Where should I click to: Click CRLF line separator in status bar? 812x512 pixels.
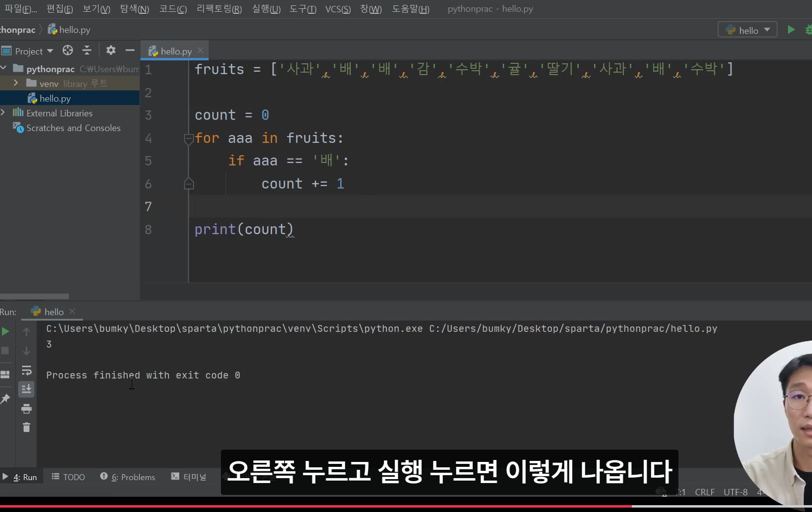point(704,492)
